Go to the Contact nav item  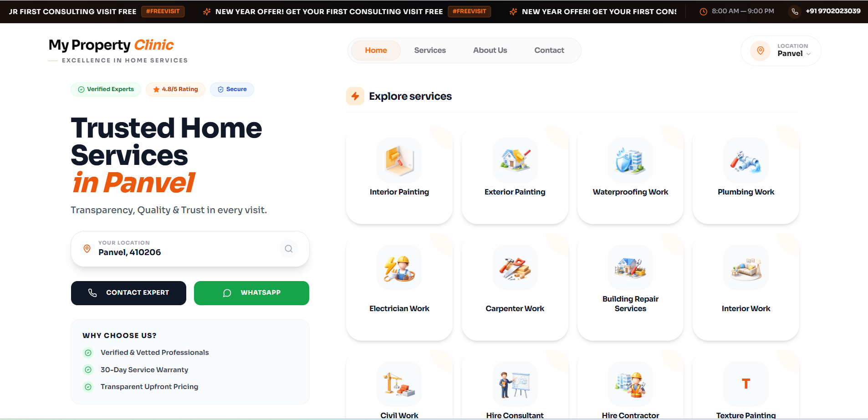(549, 50)
